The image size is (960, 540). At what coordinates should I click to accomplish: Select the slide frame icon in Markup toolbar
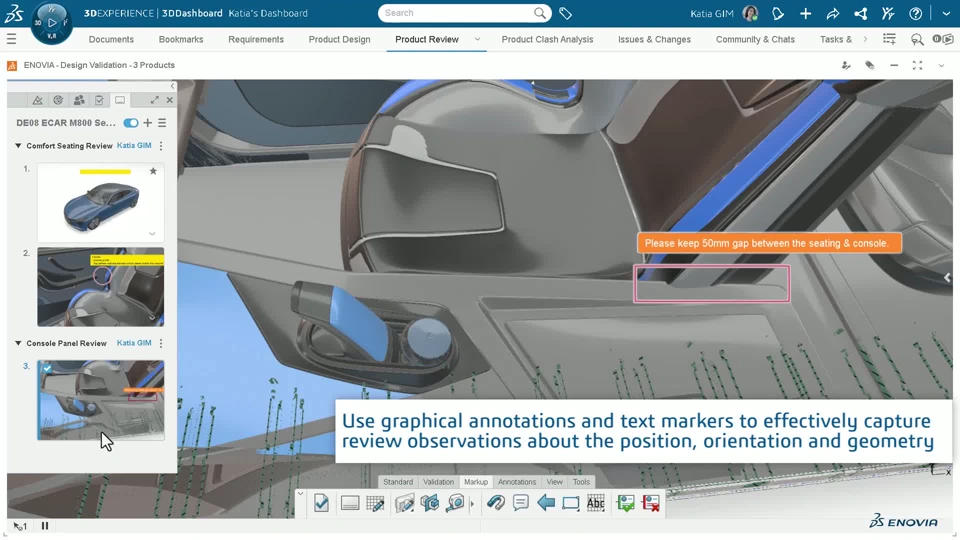click(x=350, y=503)
